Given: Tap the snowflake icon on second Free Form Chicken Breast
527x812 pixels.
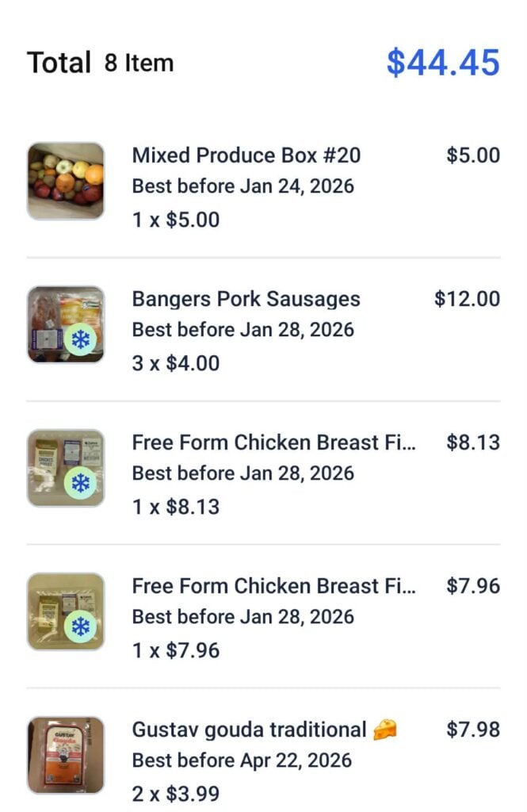Looking at the screenshot, I should [82, 625].
